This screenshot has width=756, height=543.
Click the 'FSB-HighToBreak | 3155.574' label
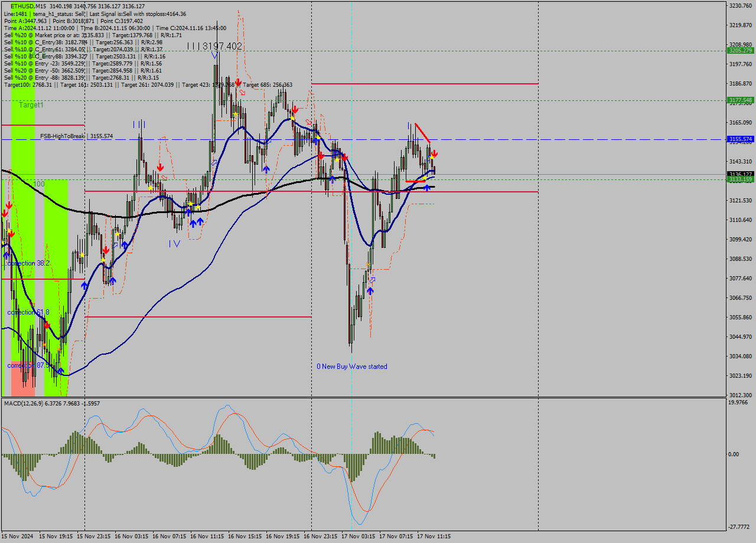[x=76, y=136]
